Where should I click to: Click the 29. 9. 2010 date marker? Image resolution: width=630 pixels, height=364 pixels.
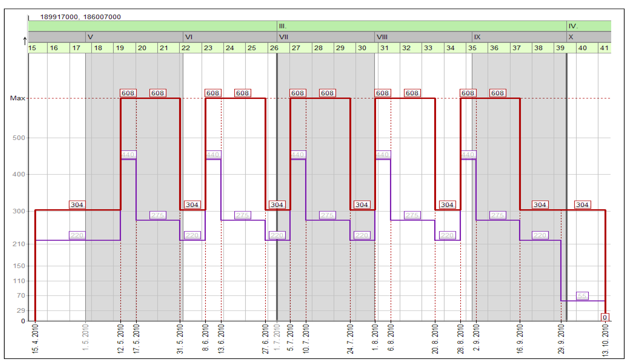pos(561,339)
